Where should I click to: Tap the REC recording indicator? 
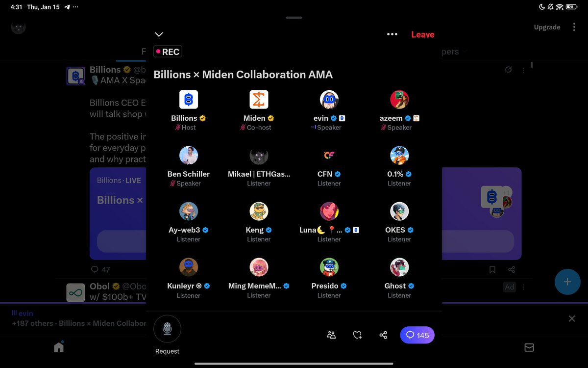168,52
